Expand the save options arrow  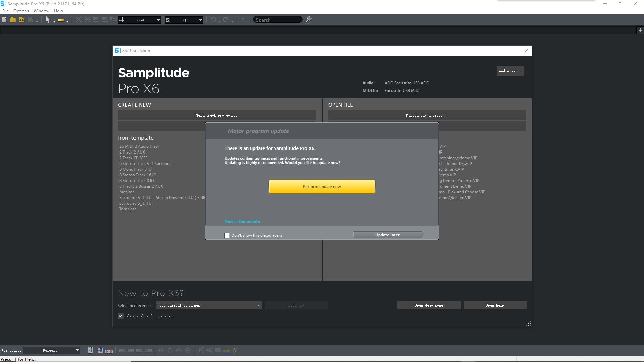pyautogui.click(x=37, y=22)
